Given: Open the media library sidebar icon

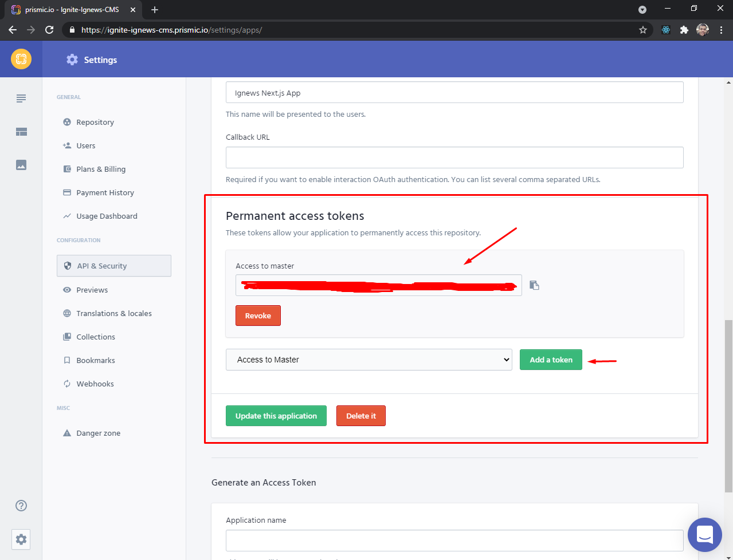Looking at the screenshot, I should tap(21, 165).
